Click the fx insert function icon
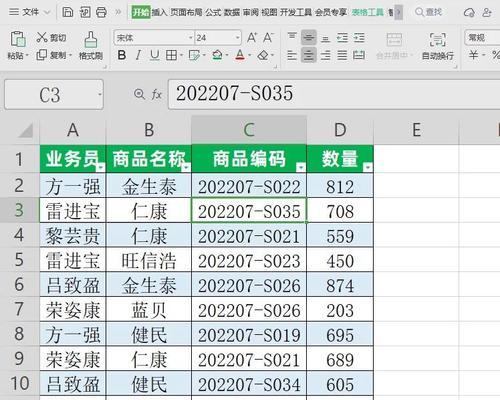 pyautogui.click(x=156, y=95)
